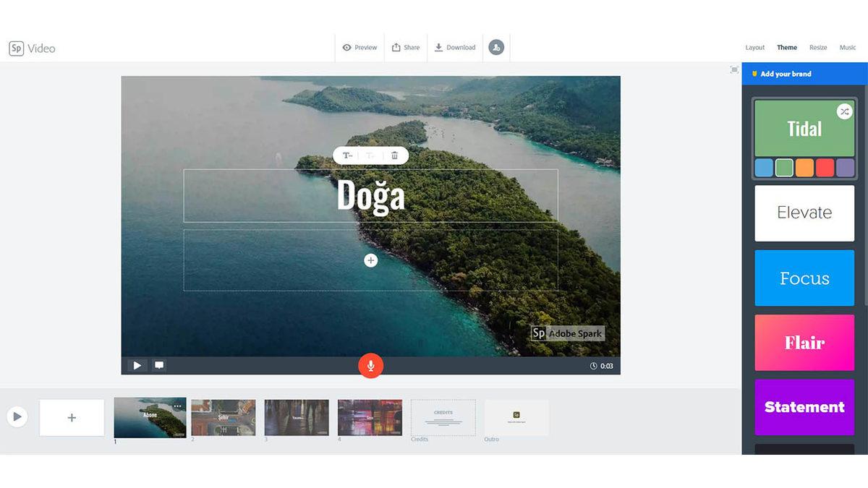Preview the video with the eye icon

click(x=359, y=47)
